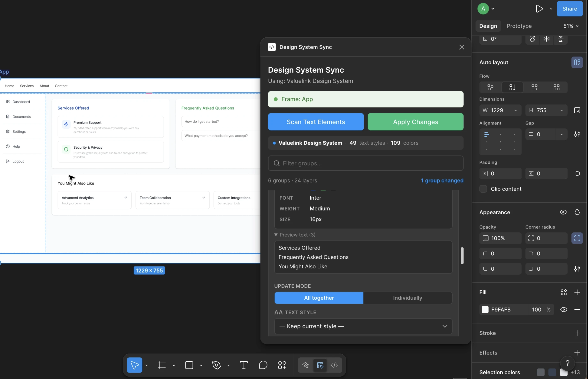Switch update mode to Individually

point(407,298)
